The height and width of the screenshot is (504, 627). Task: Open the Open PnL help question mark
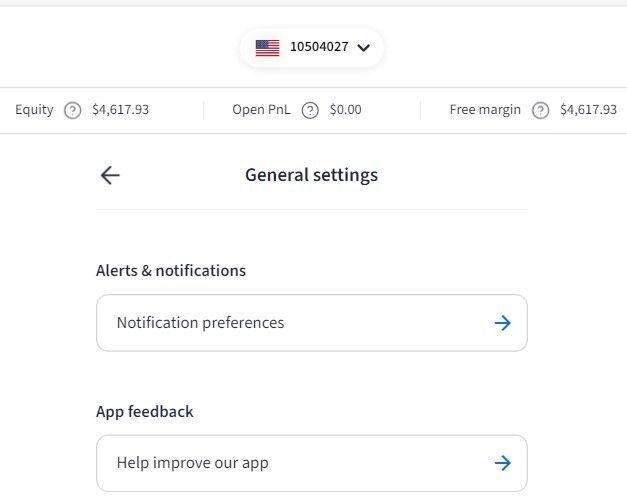(x=310, y=110)
